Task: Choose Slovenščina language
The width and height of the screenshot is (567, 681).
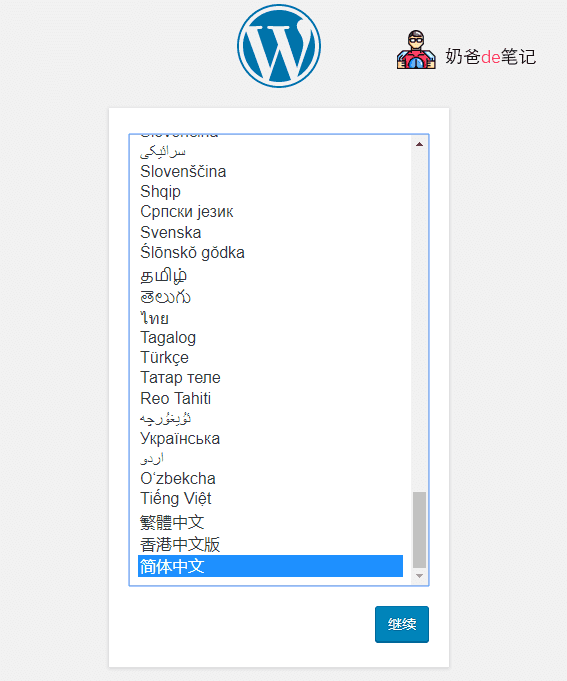Action: pyautogui.click(x=270, y=172)
